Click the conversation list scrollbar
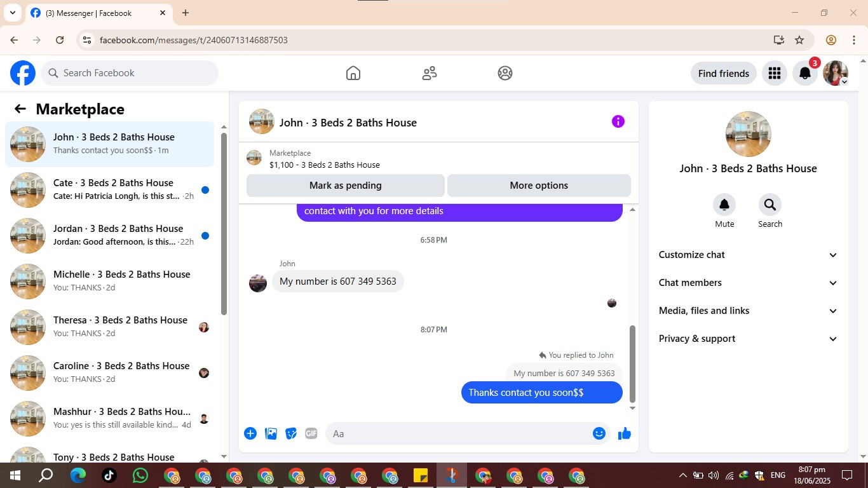Viewport: 868px width, 488px height. click(x=224, y=224)
